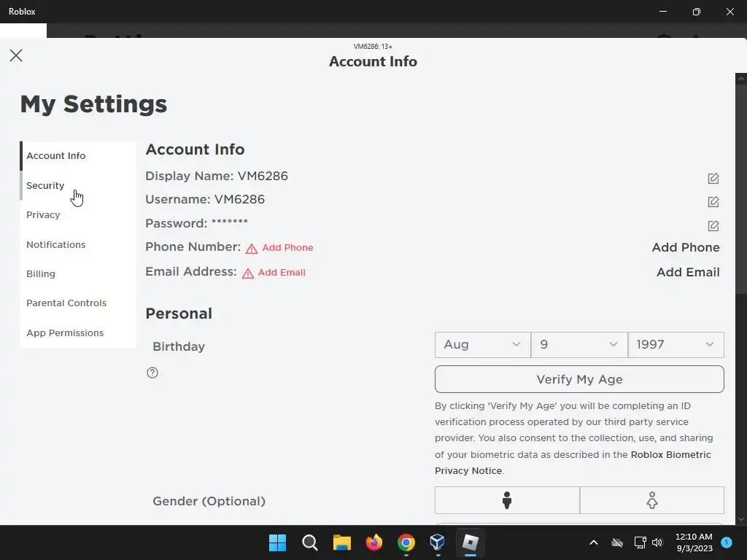Open the Privacy settings tab
The height and width of the screenshot is (560, 747).
77,215
